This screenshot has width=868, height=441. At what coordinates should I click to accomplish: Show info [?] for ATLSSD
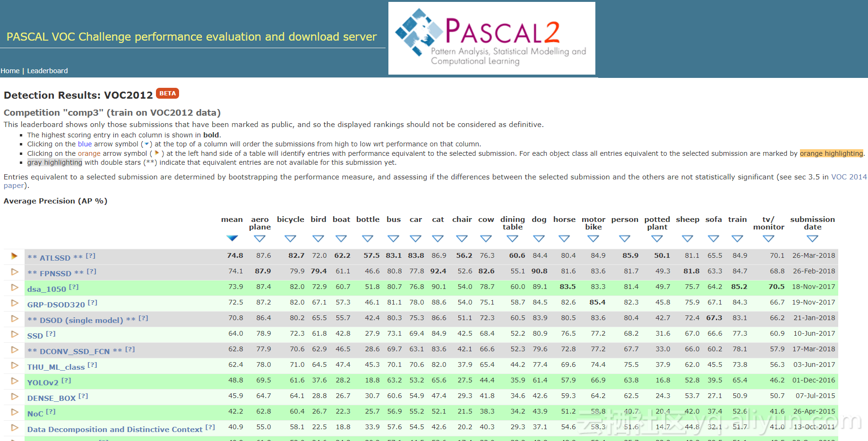click(91, 256)
